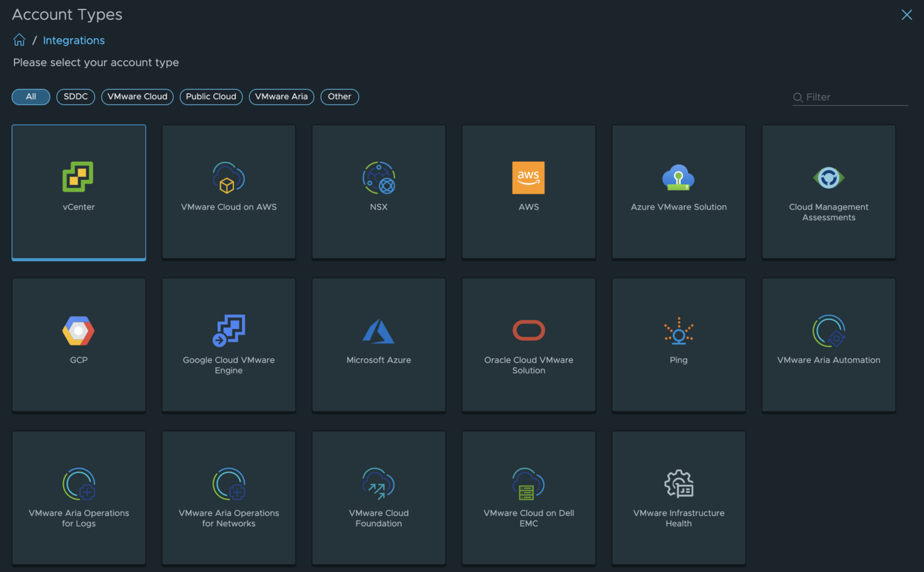
Task: Navigate to the Integrations breadcrumb link
Action: tap(73, 40)
